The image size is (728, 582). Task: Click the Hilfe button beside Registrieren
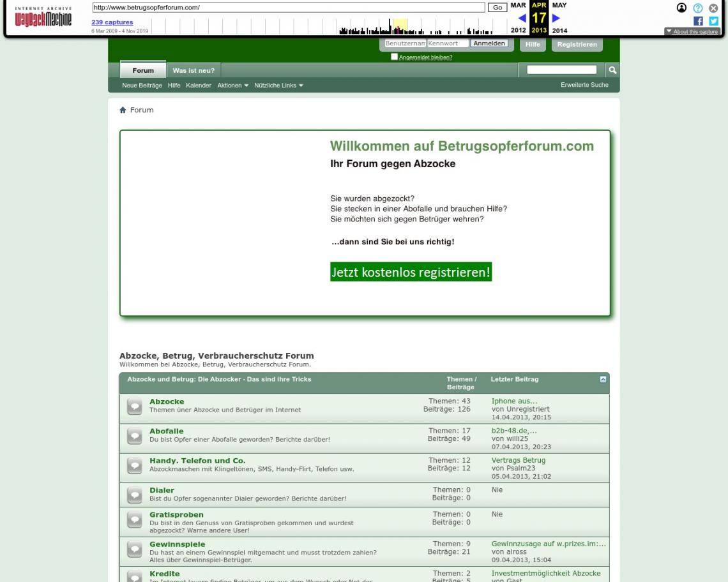(533, 45)
